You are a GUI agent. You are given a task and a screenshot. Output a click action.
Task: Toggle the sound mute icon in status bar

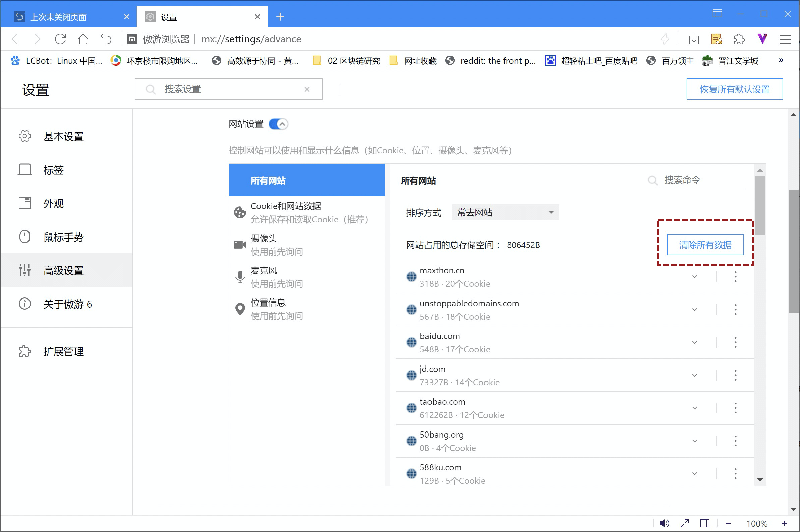pos(664,523)
